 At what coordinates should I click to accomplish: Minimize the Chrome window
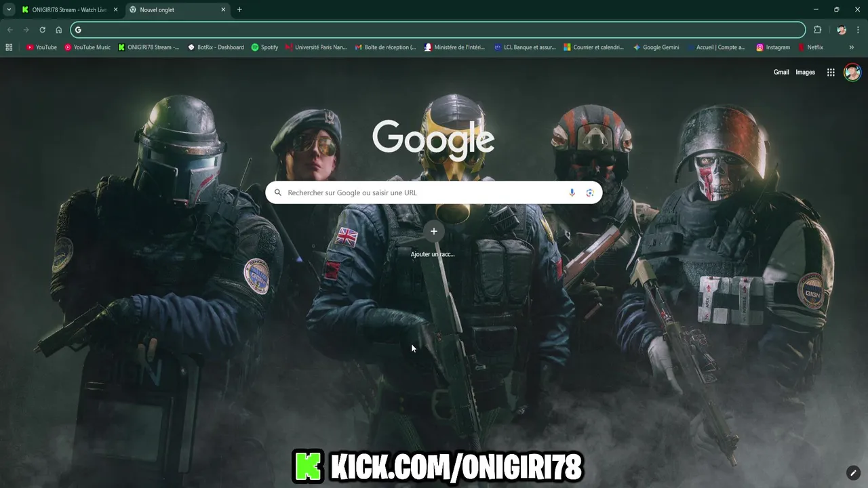coord(816,9)
